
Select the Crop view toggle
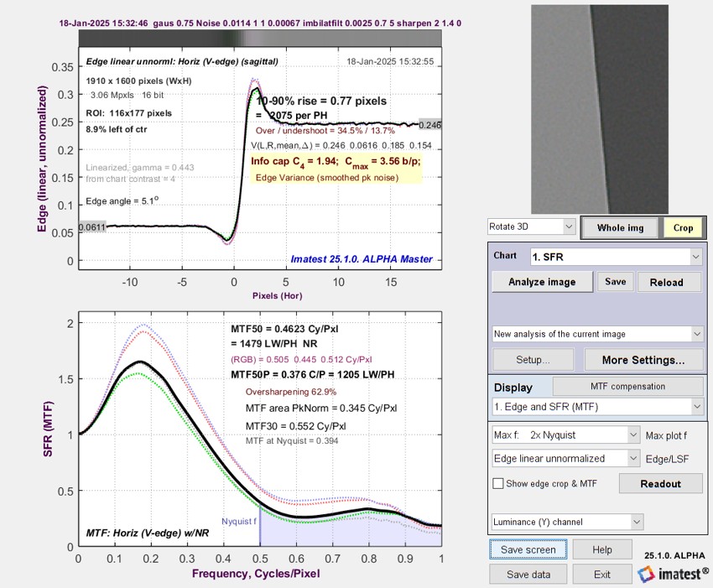[683, 228]
